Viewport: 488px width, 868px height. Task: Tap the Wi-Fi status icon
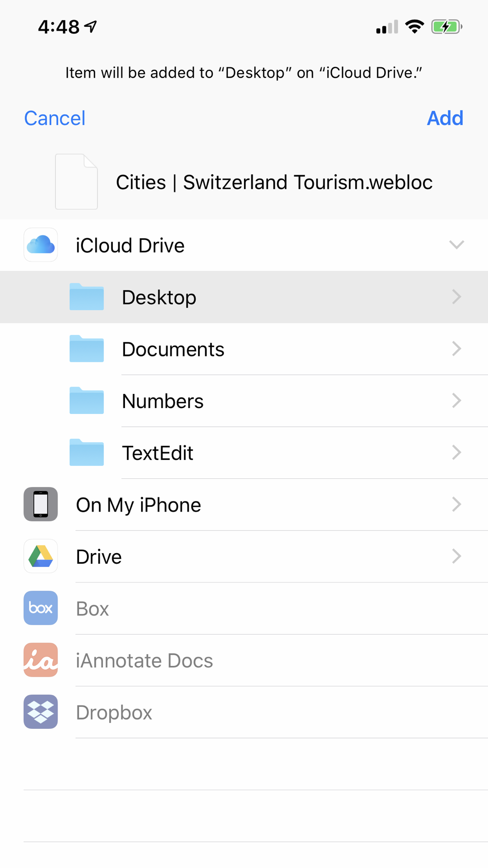point(414,26)
